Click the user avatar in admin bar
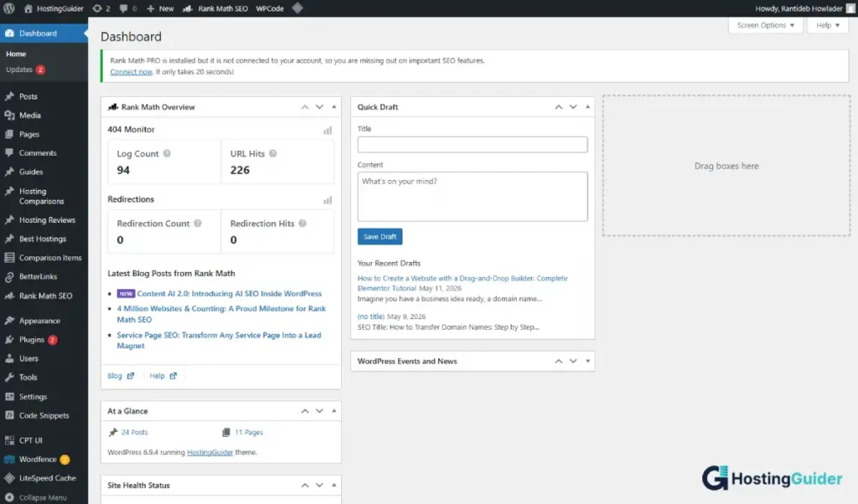The image size is (858, 504). [x=850, y=8]
